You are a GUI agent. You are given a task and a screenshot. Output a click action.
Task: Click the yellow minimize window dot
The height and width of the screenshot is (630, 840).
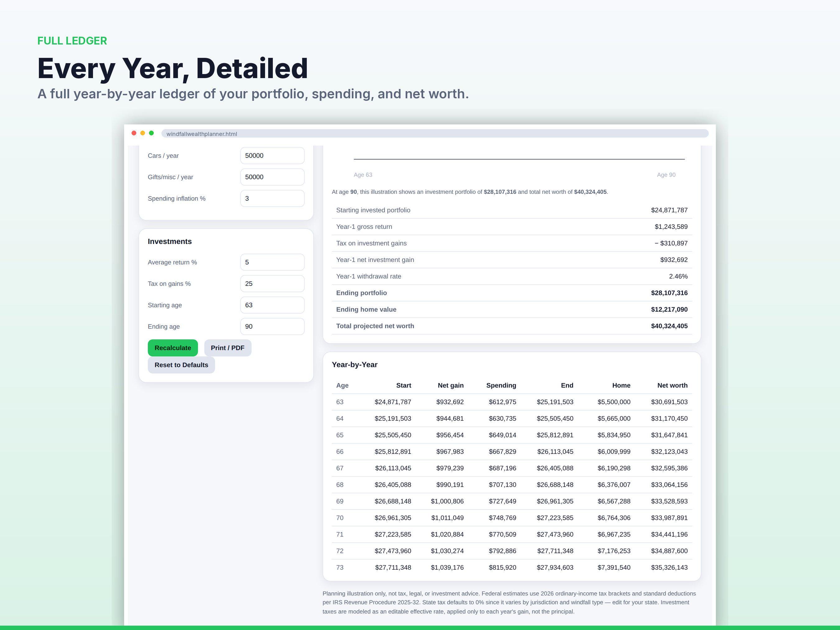point(142,133)
